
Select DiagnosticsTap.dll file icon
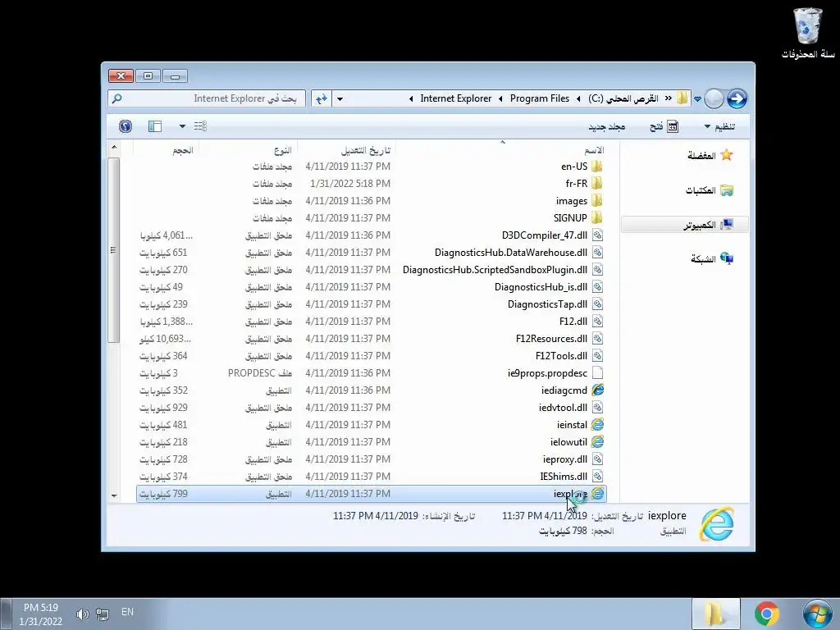pos(597,304)
